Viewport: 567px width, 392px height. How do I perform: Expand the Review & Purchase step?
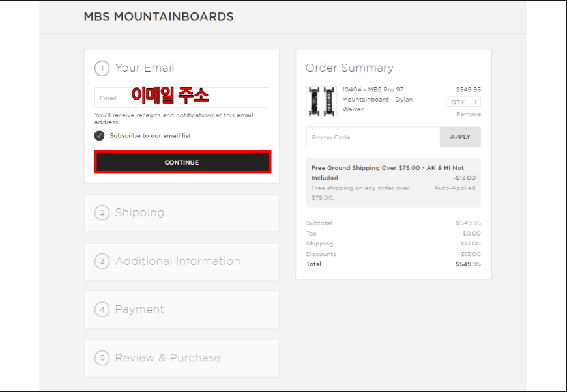point(182,358)
